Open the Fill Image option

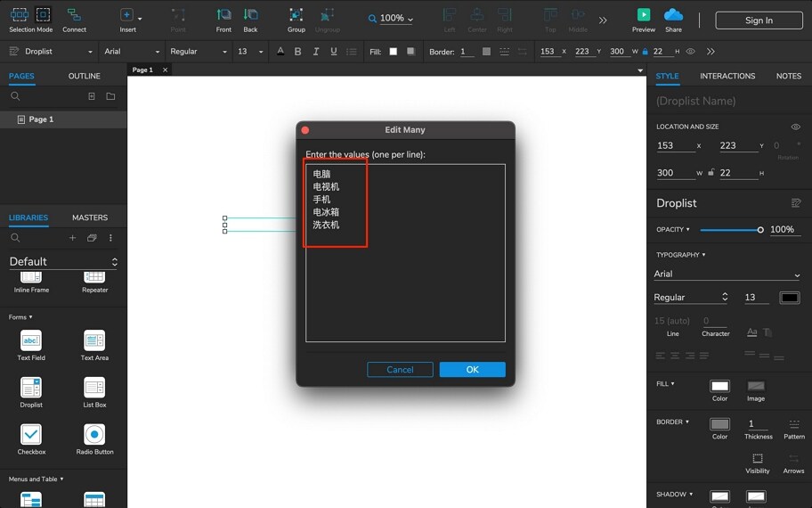[756, 386]
